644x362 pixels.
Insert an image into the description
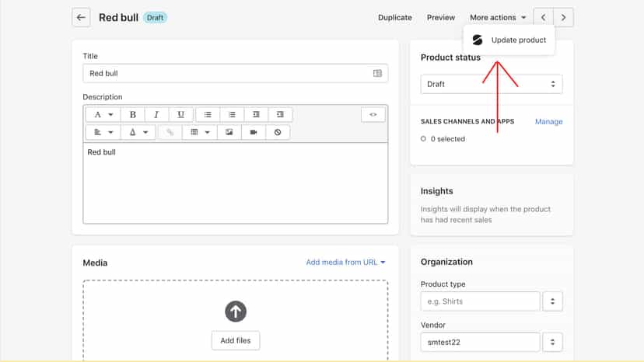[229, 132]
